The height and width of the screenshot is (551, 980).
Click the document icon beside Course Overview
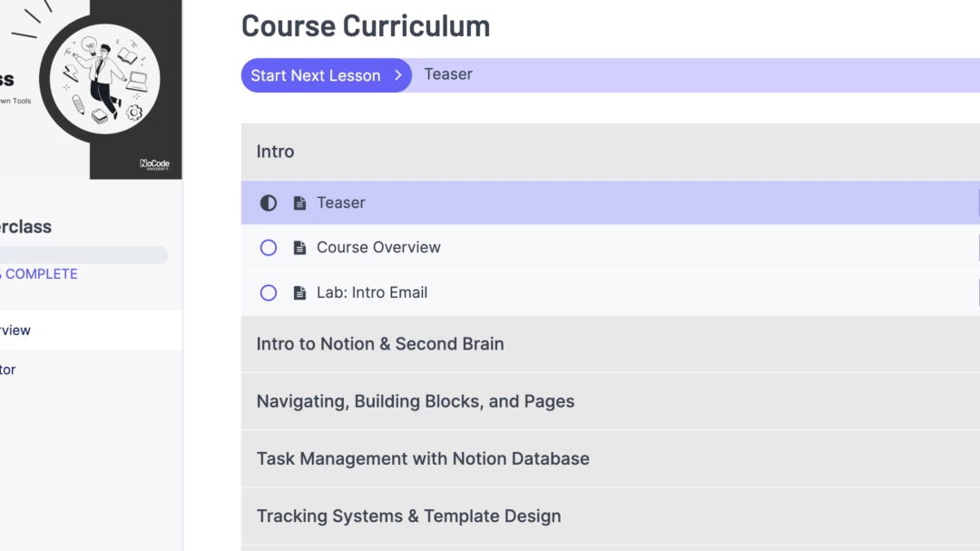point(299,248)
